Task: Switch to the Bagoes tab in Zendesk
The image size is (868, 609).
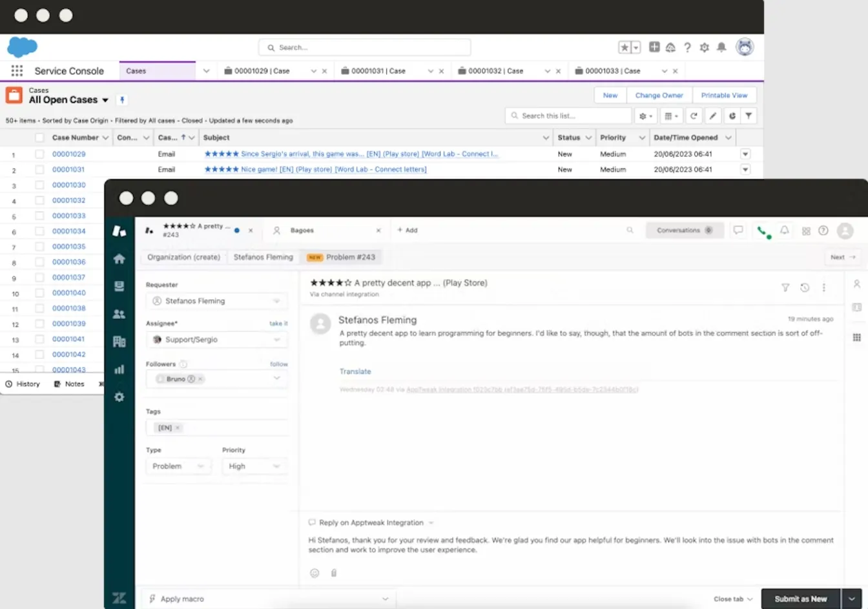Action: 301,231
